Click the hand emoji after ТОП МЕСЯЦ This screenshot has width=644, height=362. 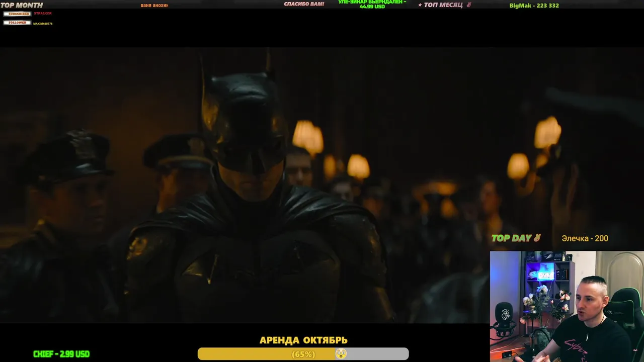tap(469, 5)
